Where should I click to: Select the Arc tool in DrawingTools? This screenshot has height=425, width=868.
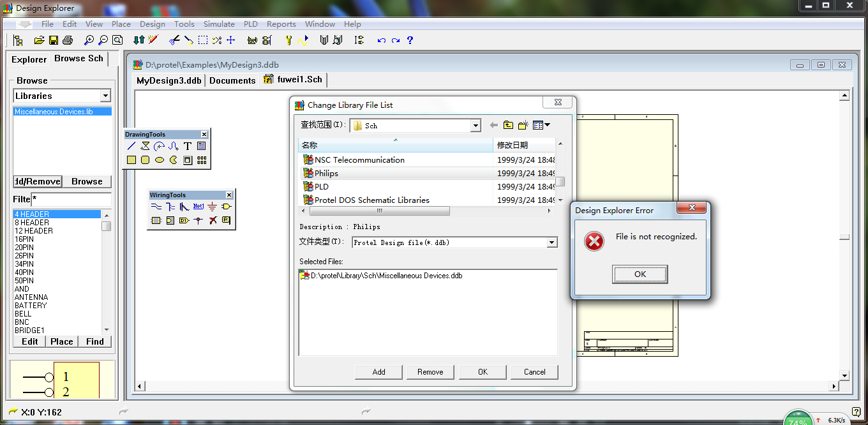160,146
